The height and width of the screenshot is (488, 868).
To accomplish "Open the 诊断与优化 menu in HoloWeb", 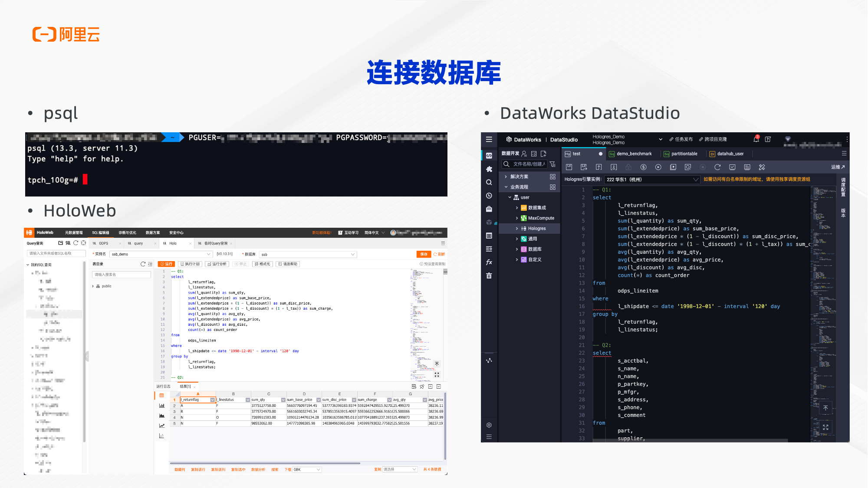I will 127,233.
